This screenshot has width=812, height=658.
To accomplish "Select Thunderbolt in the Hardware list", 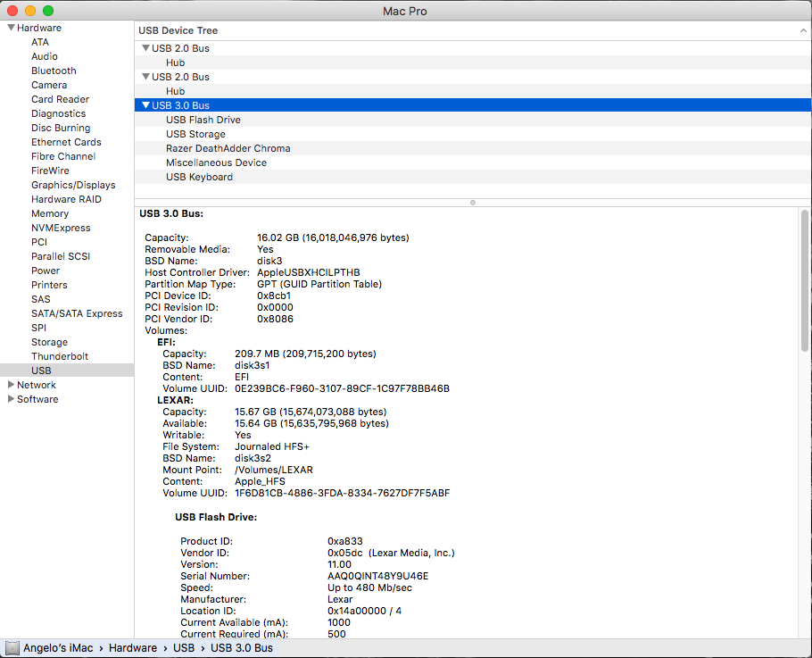I will (58, 356).
